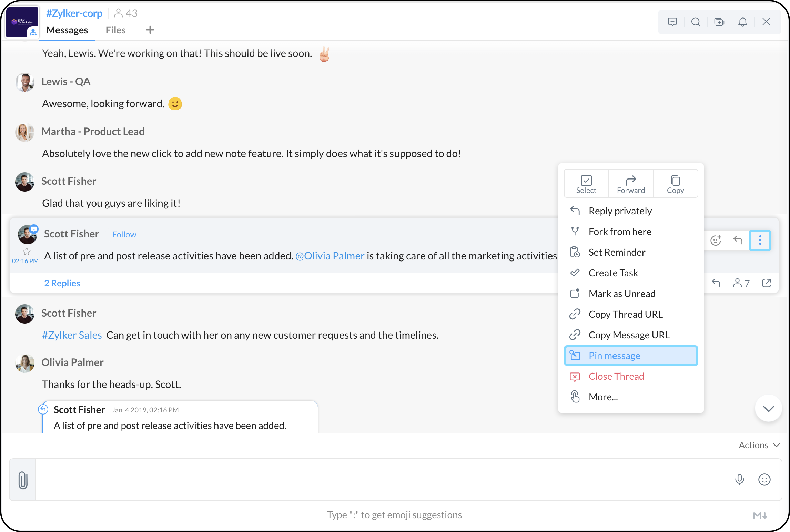Screen dimensions: 790x532
Task: Click Follow button on Scott Fisher post
Action: coord(125,234)
